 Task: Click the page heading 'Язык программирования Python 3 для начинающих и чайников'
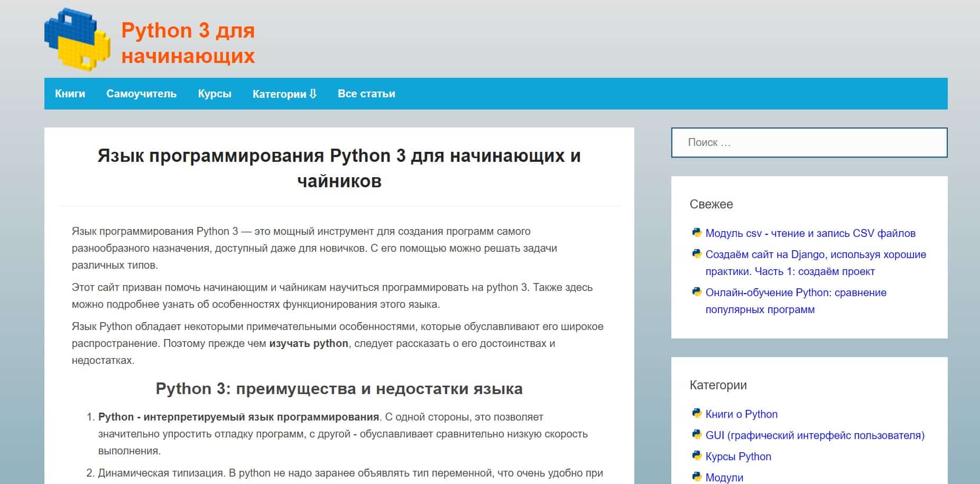click(339, 168)
